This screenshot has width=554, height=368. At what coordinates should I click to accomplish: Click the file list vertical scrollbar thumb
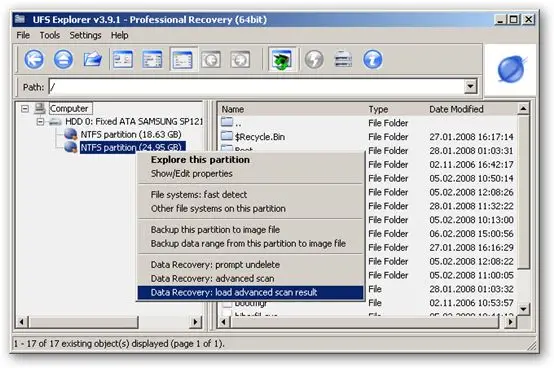(524, 192)
